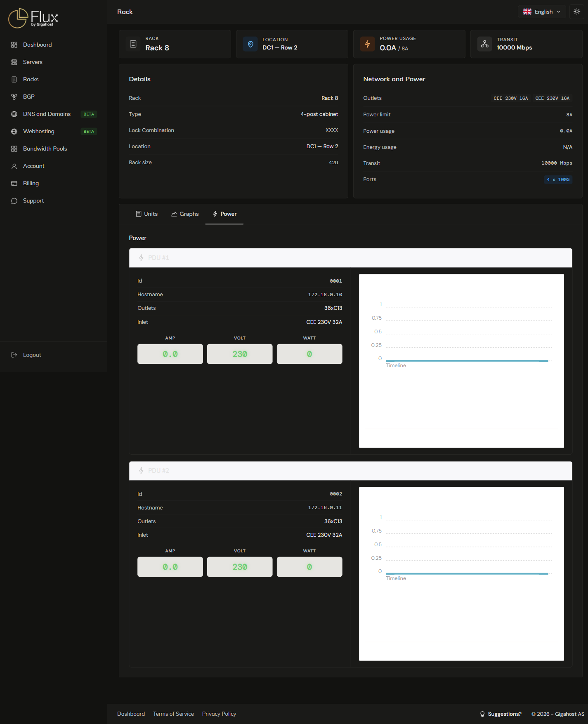Click hostname 172.16.0.11

click(x=325, y=507)
